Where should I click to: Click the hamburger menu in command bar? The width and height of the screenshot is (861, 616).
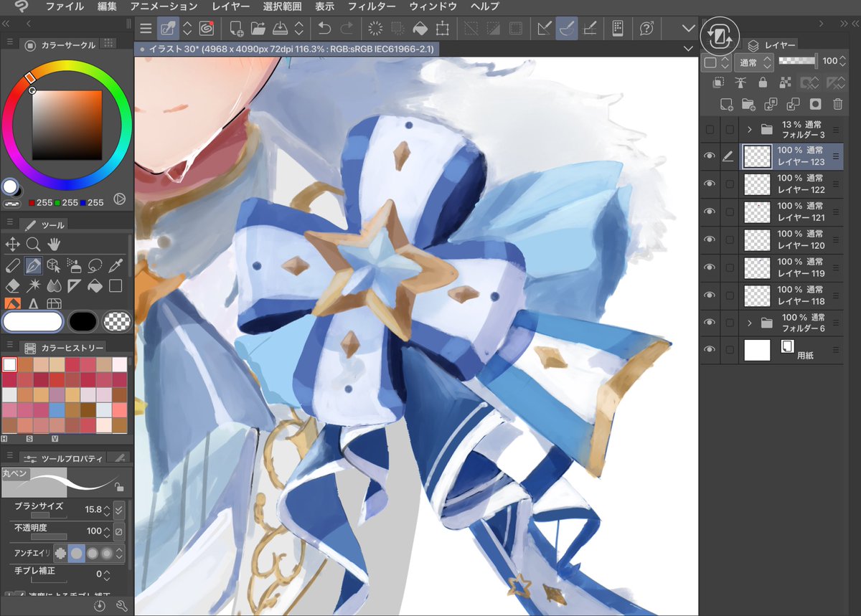(146, 28)
